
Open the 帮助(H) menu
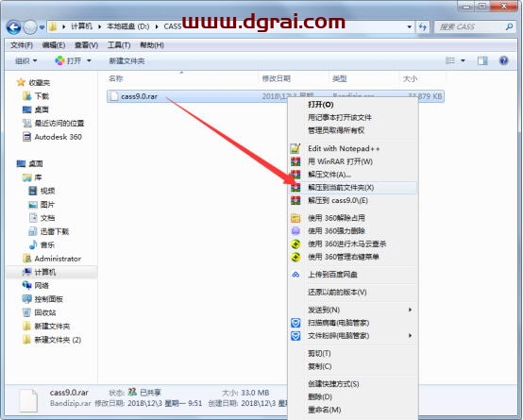[152, 45]
